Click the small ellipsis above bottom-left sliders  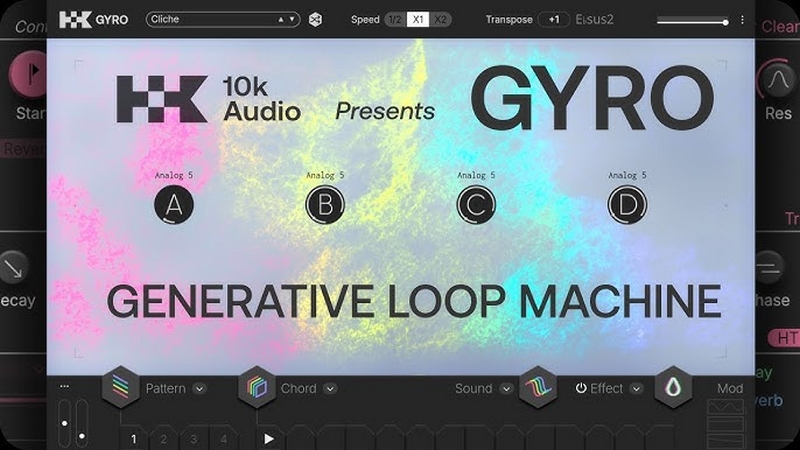[64, 386]
